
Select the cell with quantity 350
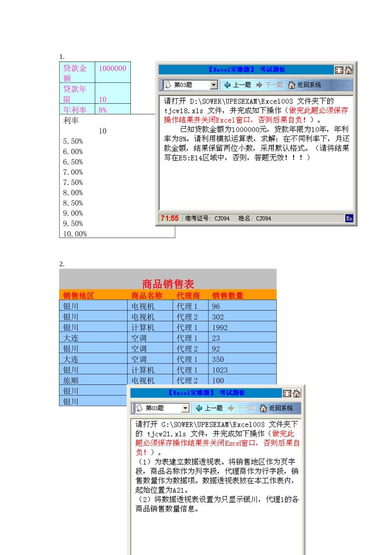(242, 359)
